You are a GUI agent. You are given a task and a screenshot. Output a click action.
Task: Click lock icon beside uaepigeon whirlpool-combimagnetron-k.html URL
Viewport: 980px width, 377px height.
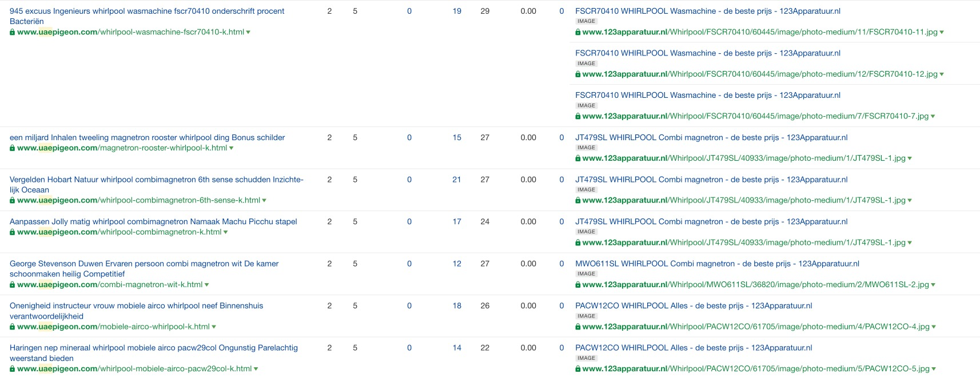point(13,232)
